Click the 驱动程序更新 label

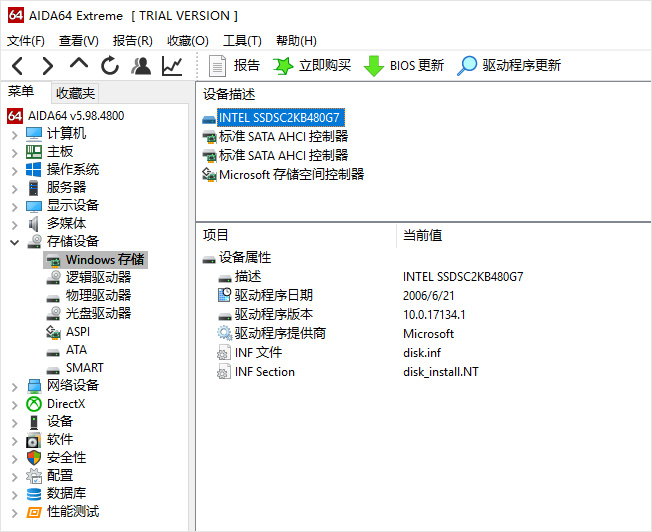[521, 65]
